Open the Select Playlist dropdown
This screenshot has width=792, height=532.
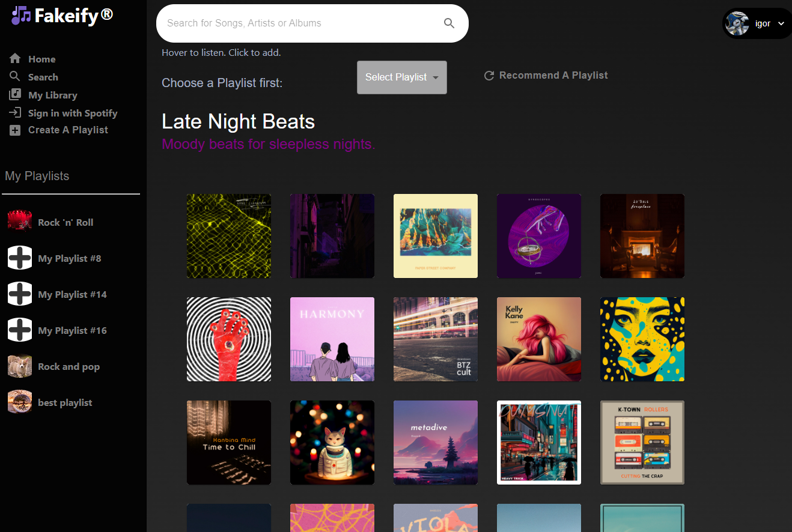[402, 77]
